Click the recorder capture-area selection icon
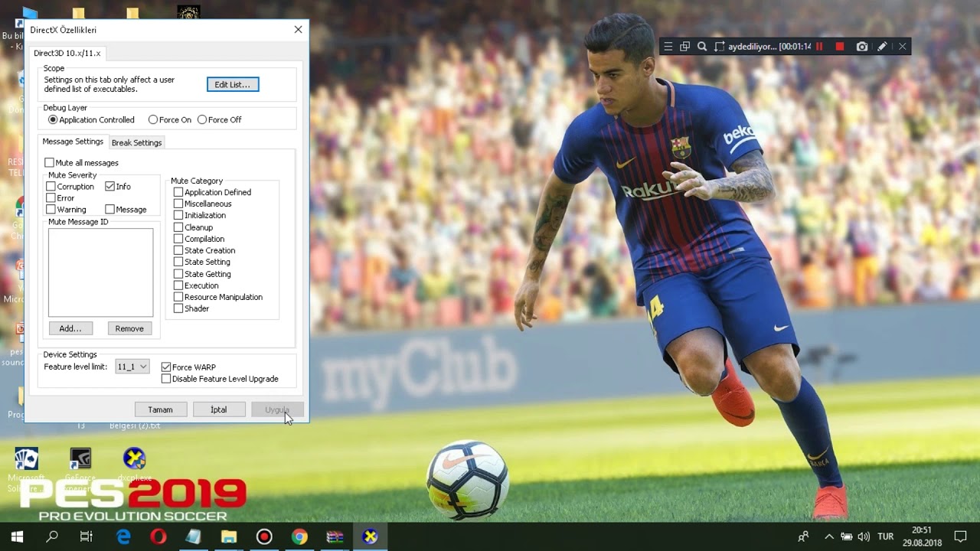The width and height of the screenshot is (980, 551). [719, 47]
